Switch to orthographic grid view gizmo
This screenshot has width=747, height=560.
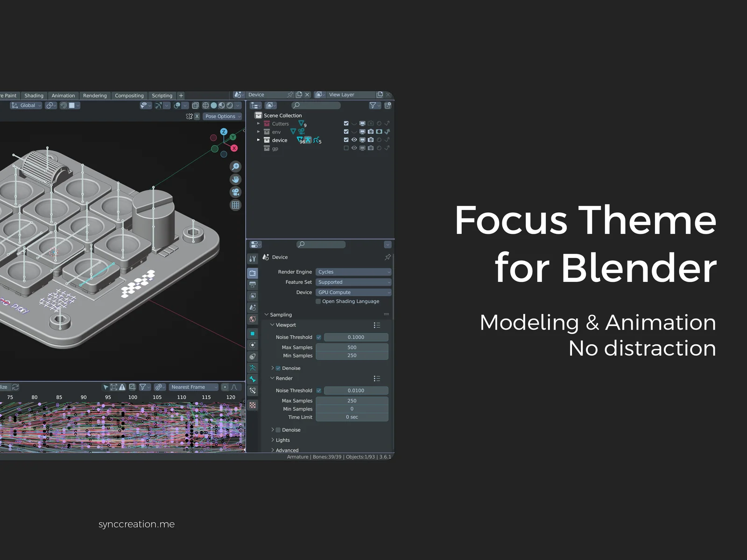click(236, 205)
